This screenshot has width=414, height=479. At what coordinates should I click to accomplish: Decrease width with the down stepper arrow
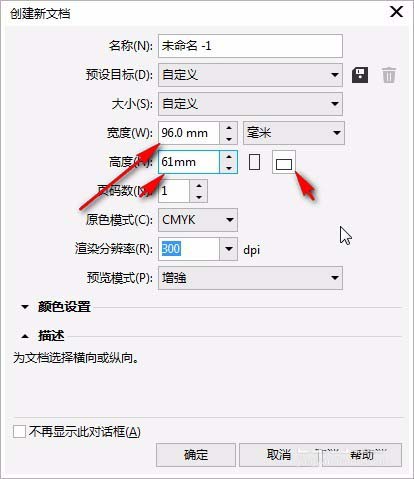click(x=229, y=139)
